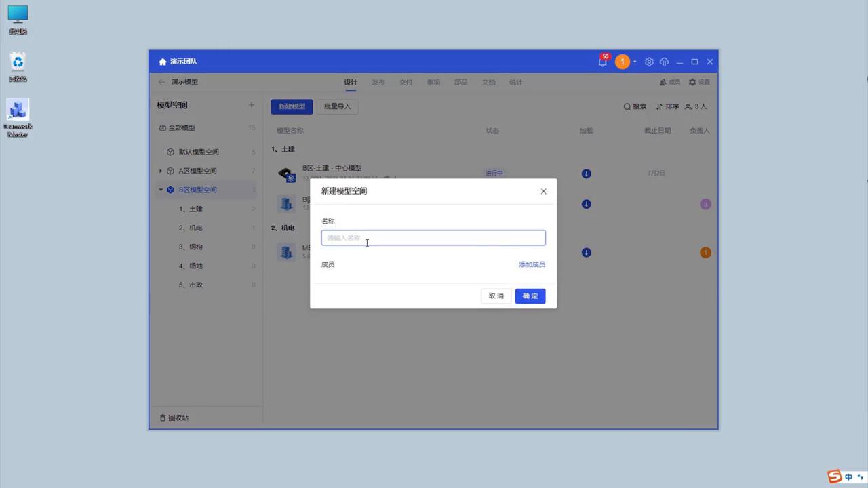Switch to the 交付 tab
This screenshot has height=488, width=868.
[x=406, y=82]
